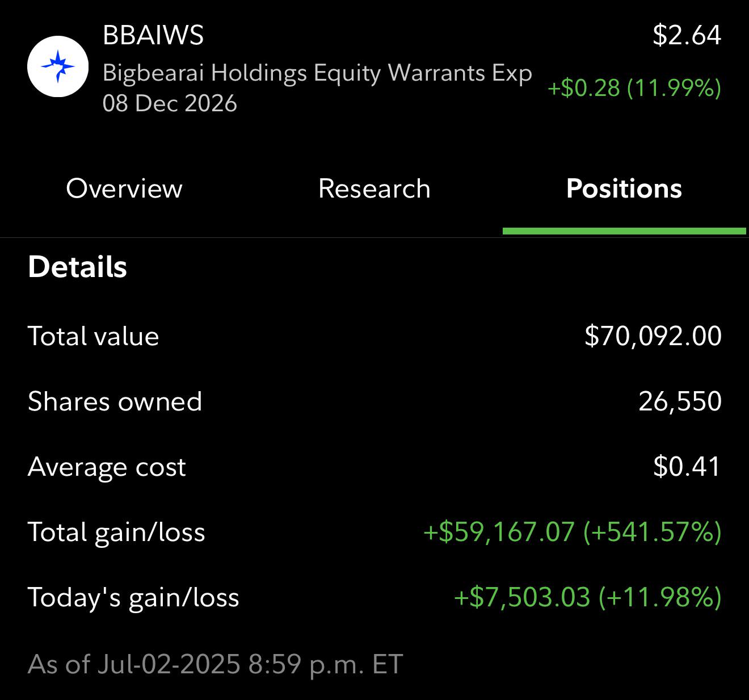Tap the $70,092.00 total value amount
The height and width of the screenshot is (700, 749).
click(x=653, y=336)
